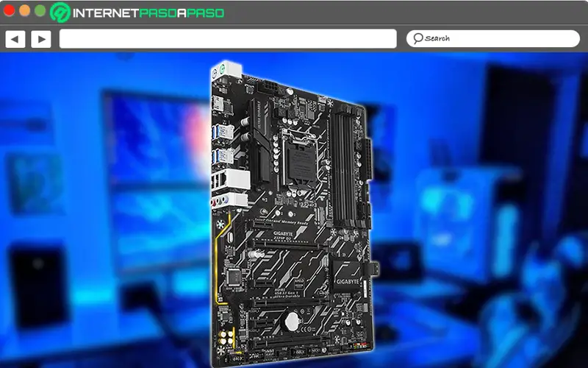588x368 pixels.
Task: Click the Gigabyte motherboard image
Action: (295, 214)
